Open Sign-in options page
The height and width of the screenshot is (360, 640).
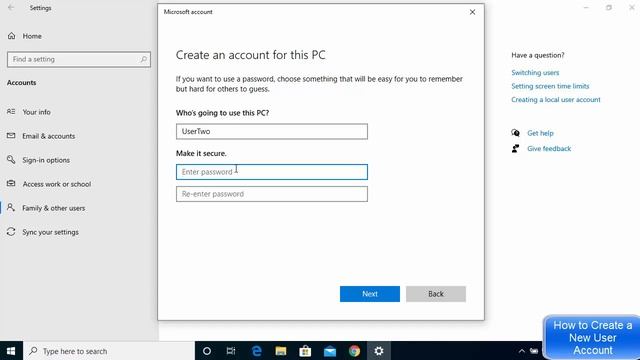coord(46,160)
